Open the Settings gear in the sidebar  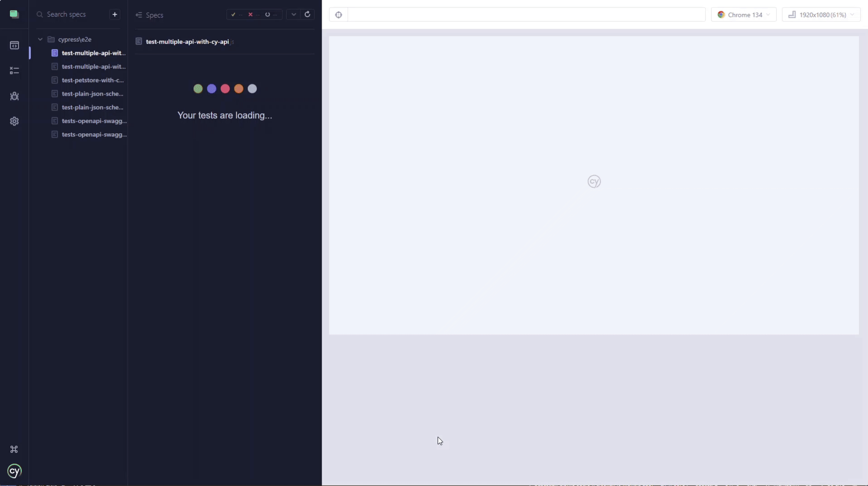pos(14,121)
